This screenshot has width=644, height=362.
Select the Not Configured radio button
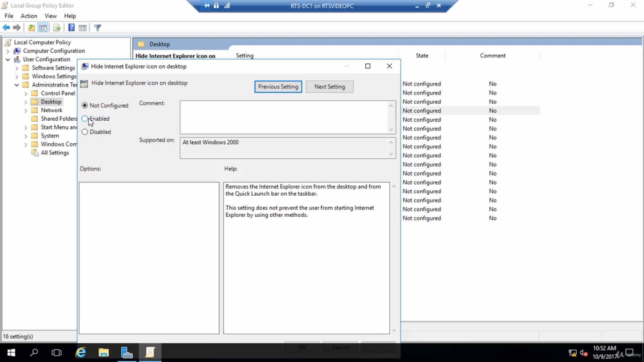coord(85,106)
